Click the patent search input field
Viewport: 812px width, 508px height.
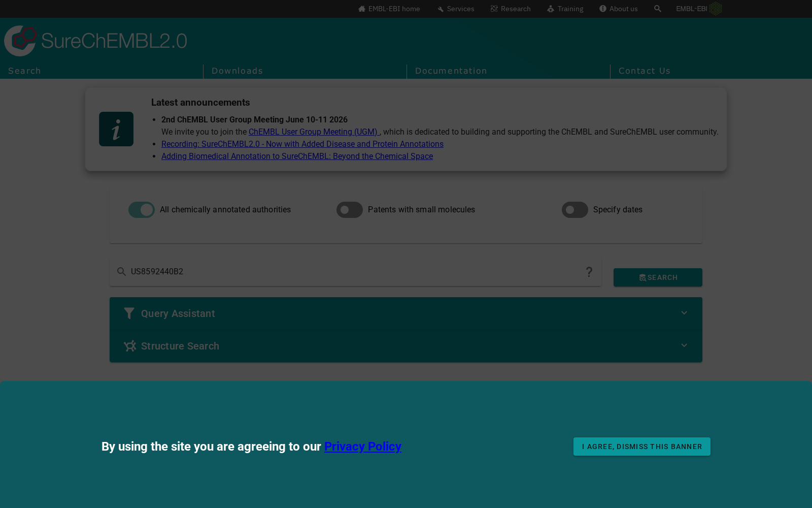tap(355, 272)
